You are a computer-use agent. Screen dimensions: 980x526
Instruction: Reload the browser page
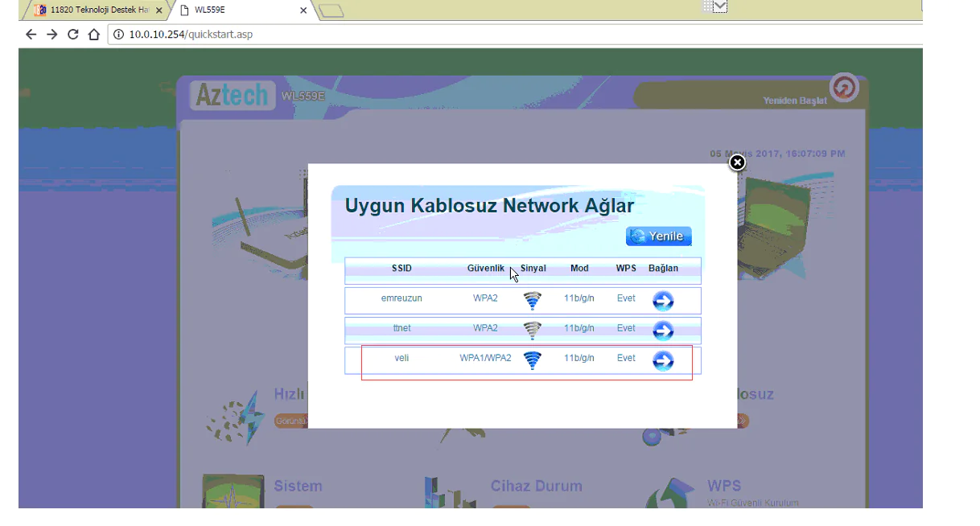[73, 35]
